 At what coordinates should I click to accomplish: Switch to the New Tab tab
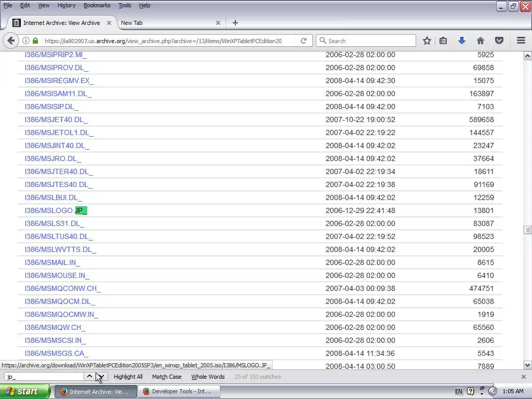[170, 23]
